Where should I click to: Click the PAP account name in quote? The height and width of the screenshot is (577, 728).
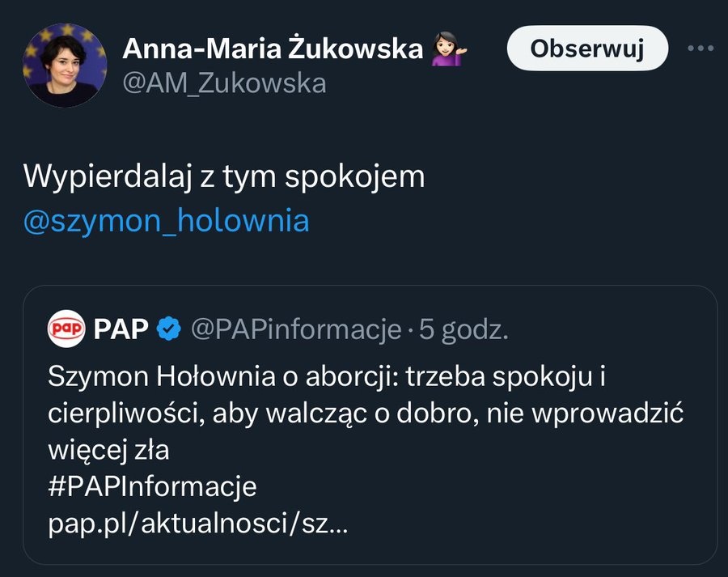(x=121, y=329)
